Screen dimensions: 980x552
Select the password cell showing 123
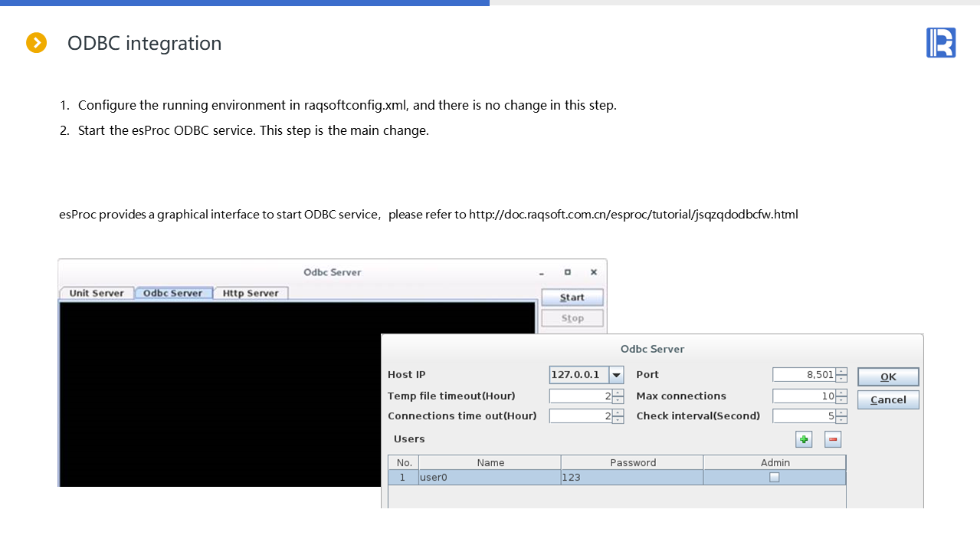click(x=632, y=477)
